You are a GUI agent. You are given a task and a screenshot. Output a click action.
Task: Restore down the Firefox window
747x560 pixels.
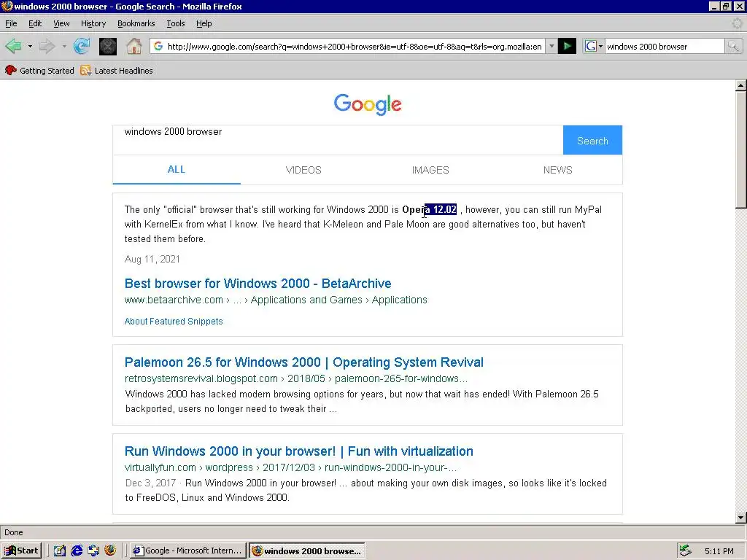pyautogui.click(x=726, y=6)
